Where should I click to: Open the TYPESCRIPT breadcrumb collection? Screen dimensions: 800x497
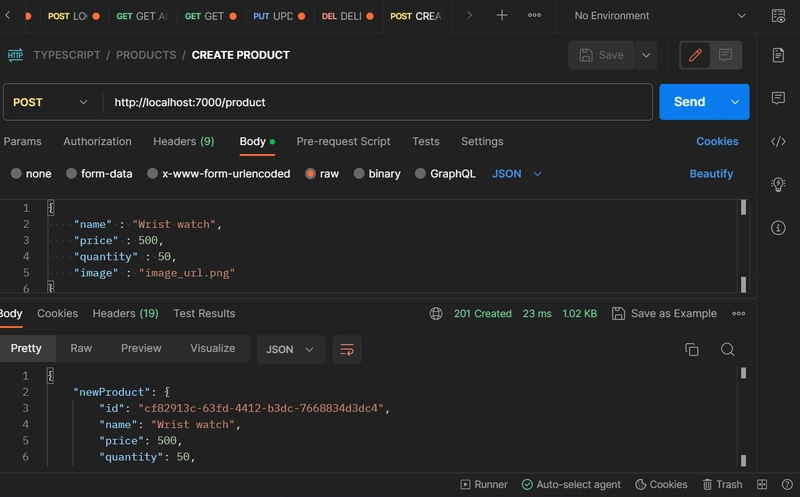[67, 55]
